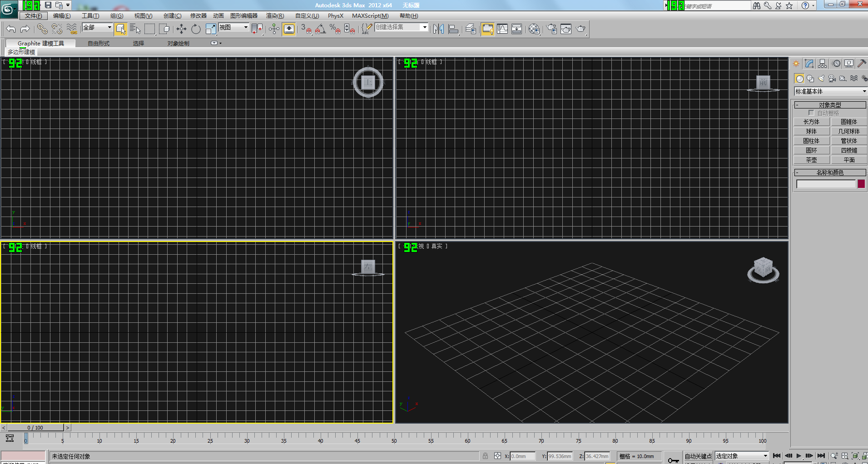The height and width of the screenshot is (464, 868).
Task: Click the 长方体 primitive button
Action: (812, 121)
